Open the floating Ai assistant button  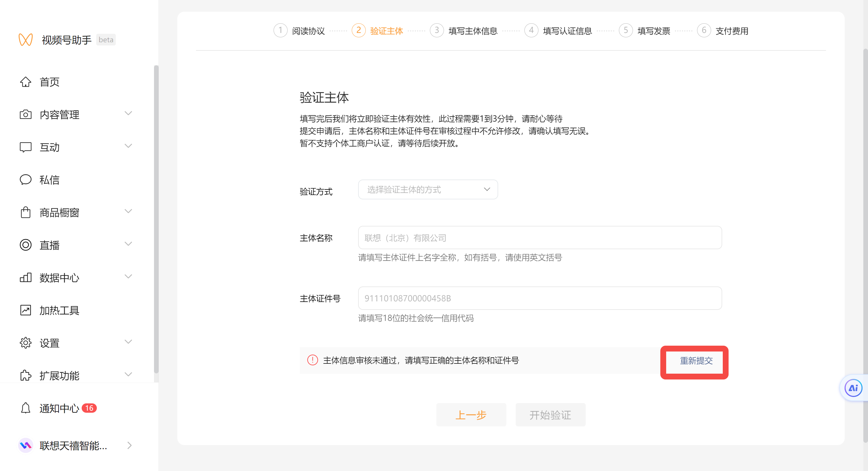tap(853, 388)
